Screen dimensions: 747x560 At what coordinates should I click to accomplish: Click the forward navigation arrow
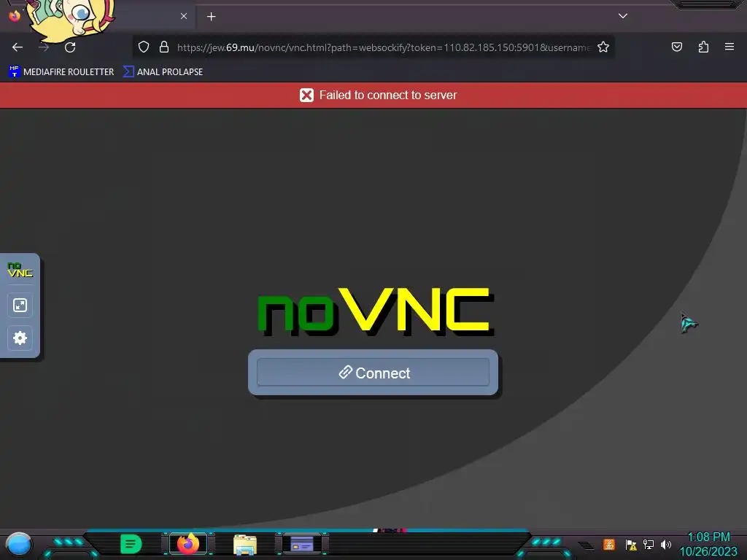click(44, 47)
